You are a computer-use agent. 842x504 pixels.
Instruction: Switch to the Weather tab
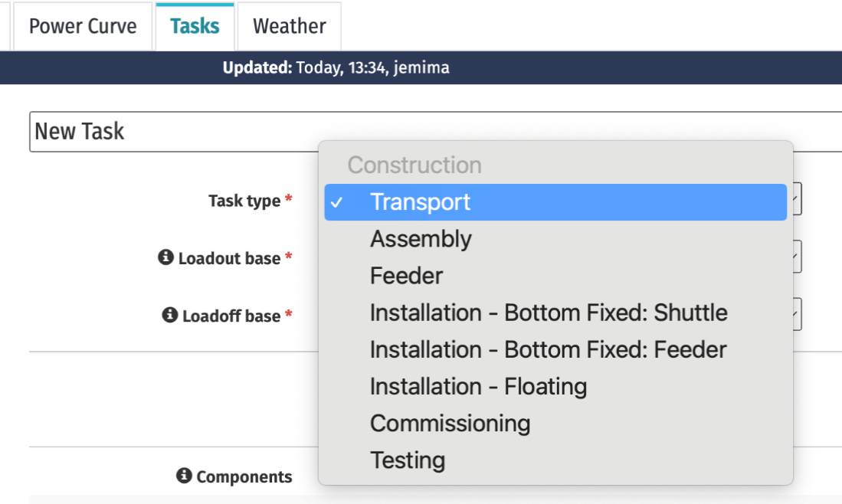click(x=290, y=26)
